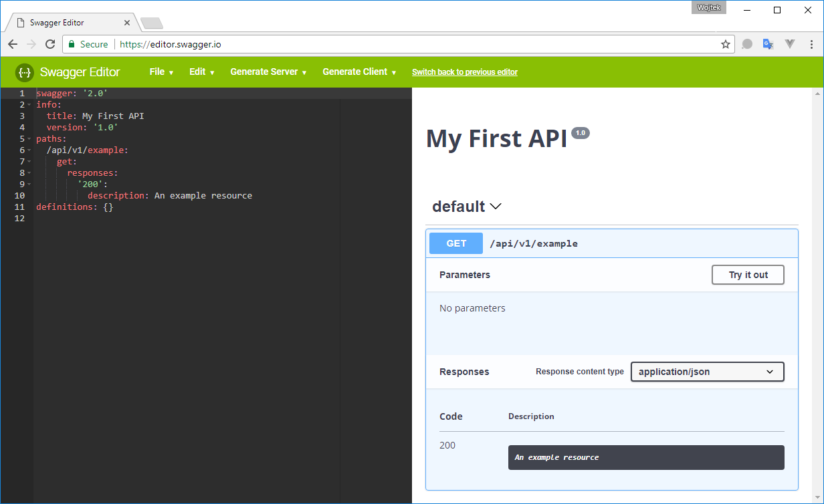The width and height of the screenshot is (824, 504).
Task: Reload the page with refresh icon
Action: pos(50,44)
